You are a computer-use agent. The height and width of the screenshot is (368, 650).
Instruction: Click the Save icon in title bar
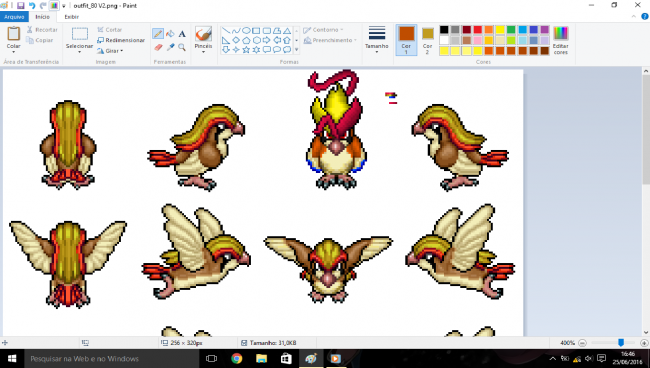pyautogui.click(x=20, y=5)
